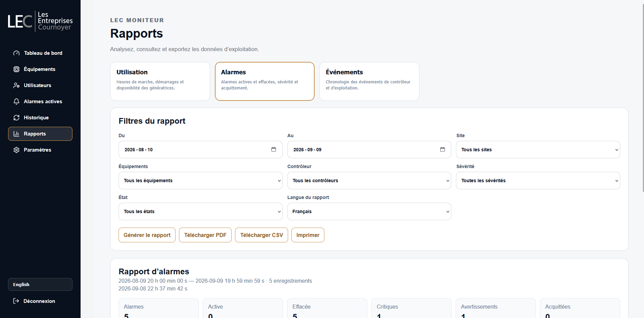Click the Avertissements summary stat card
Screen dimensions: 644x318
496,308
